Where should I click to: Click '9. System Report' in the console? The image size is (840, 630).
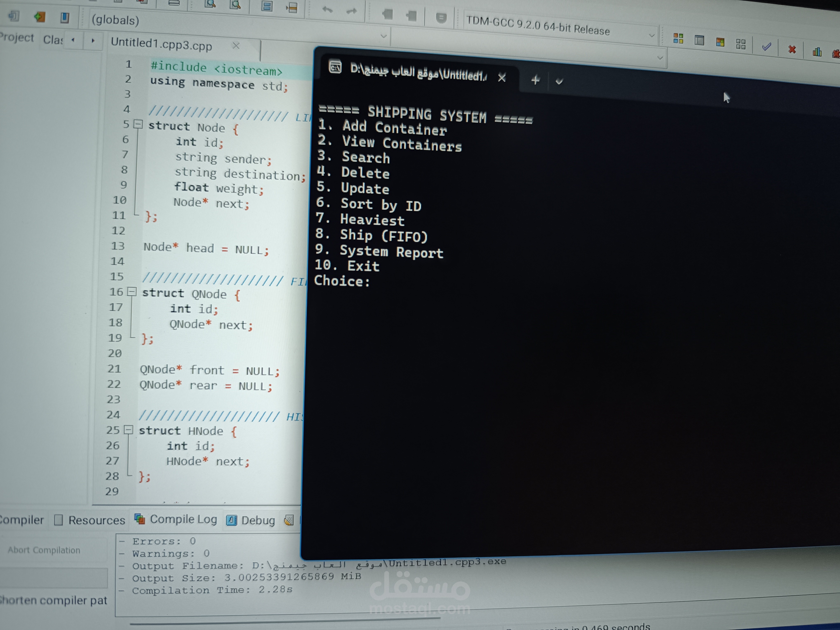(379, 251)
